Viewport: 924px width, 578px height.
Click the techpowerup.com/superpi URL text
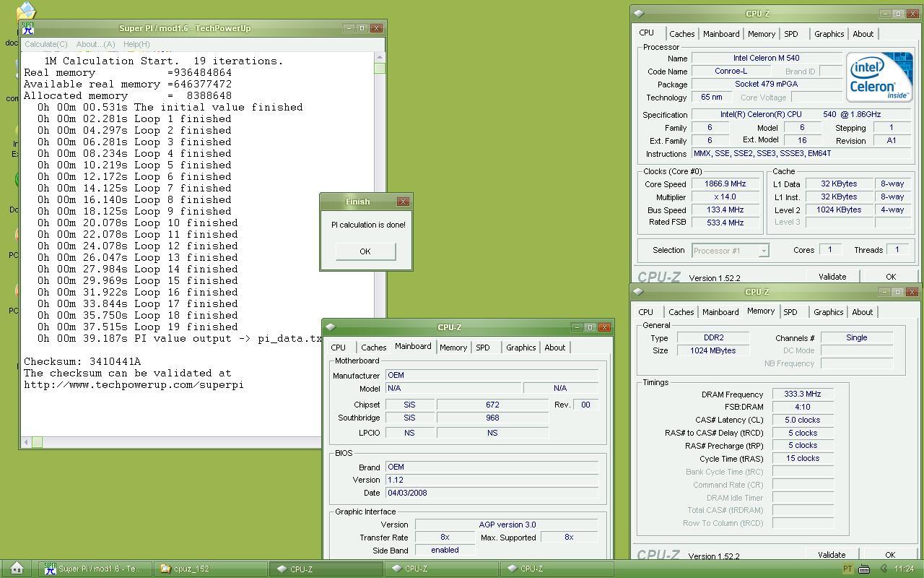click(x=134, y=384)
